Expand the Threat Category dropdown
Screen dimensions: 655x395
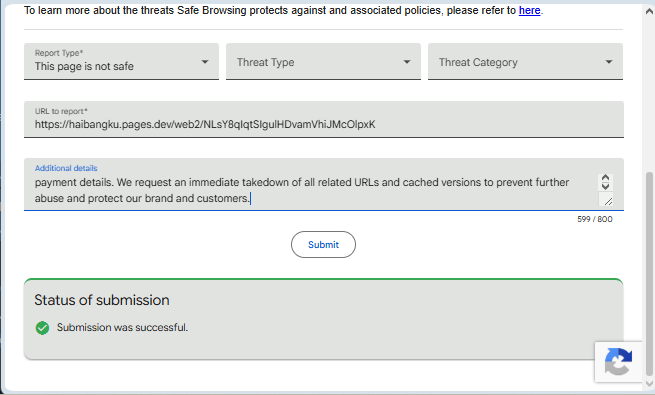tap(525, 61)
